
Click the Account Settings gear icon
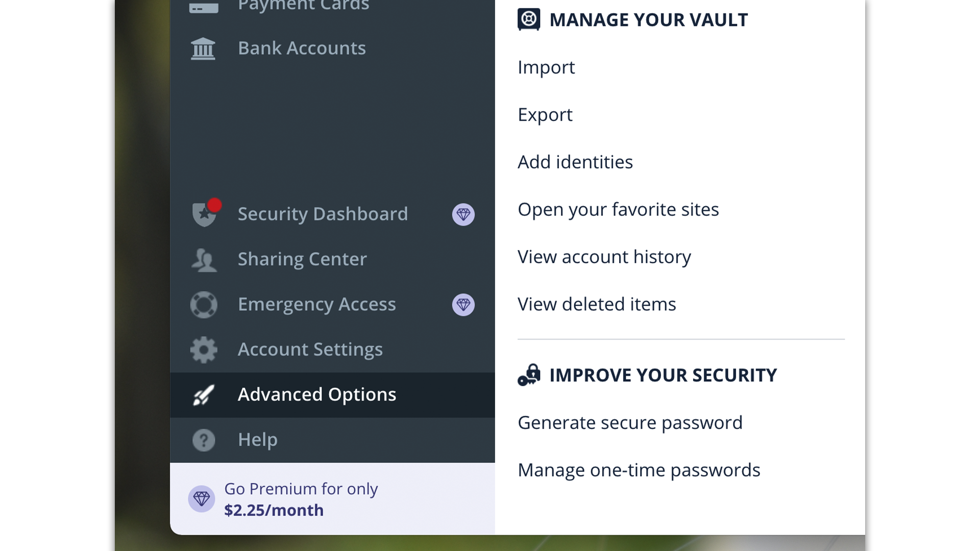pyautogui.click(x=204, y=349)
